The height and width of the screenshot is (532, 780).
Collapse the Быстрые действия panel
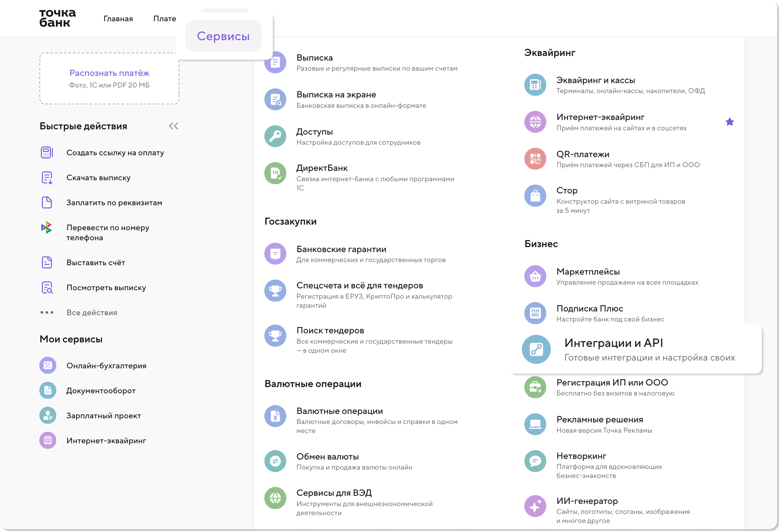tap(173, 126)
